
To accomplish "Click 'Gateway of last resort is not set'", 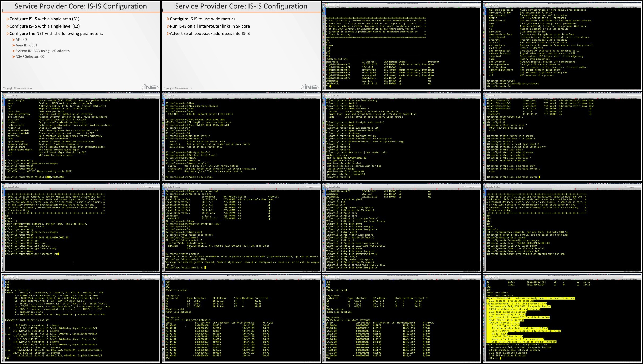I will 27,320.
